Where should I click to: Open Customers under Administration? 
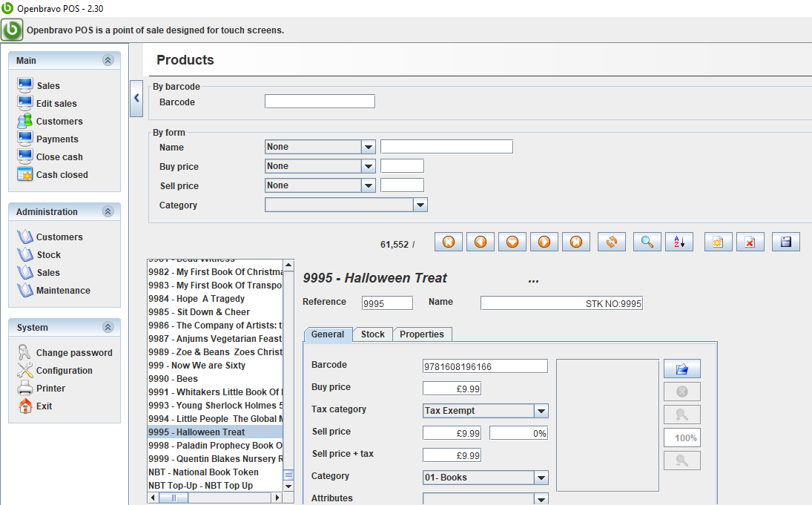pos(50,237)
